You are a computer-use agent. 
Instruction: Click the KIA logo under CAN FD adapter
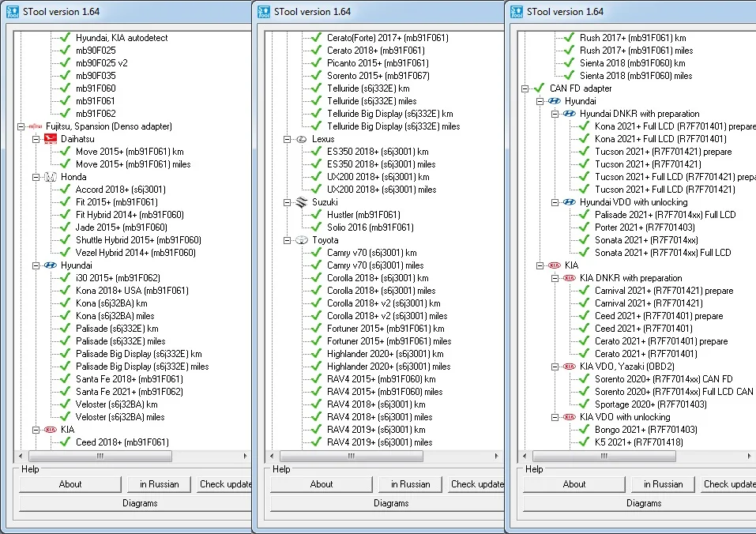click(x=555, y=265)
